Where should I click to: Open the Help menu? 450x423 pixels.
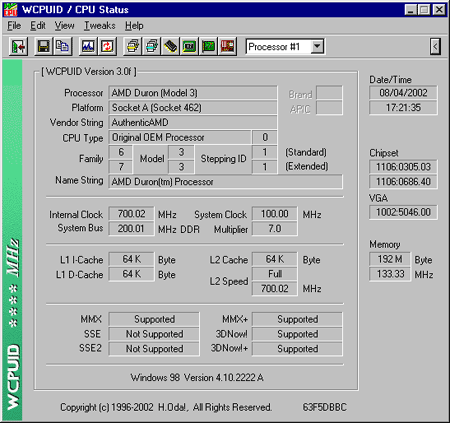tap(134, 26)
